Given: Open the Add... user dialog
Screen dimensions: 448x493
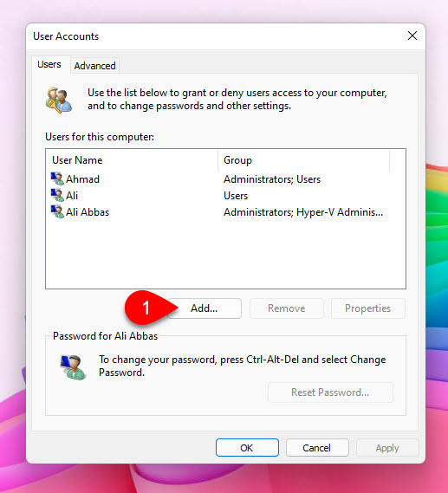Looking at the screenshot, I should (205, 308).
